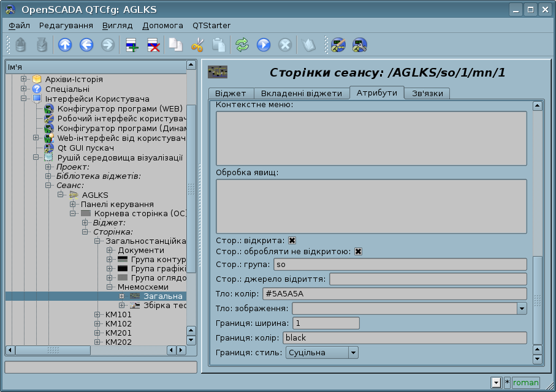Switch to the 'Вкладенні віджети' tab
This screenshot has width=556, height=392.
[x=301, y=93]
